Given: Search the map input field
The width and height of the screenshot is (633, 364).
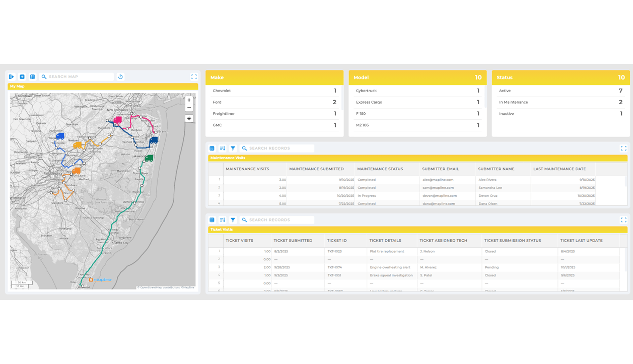Looking at the screenshot, I should pyautogui.click(x=80, y=77).
